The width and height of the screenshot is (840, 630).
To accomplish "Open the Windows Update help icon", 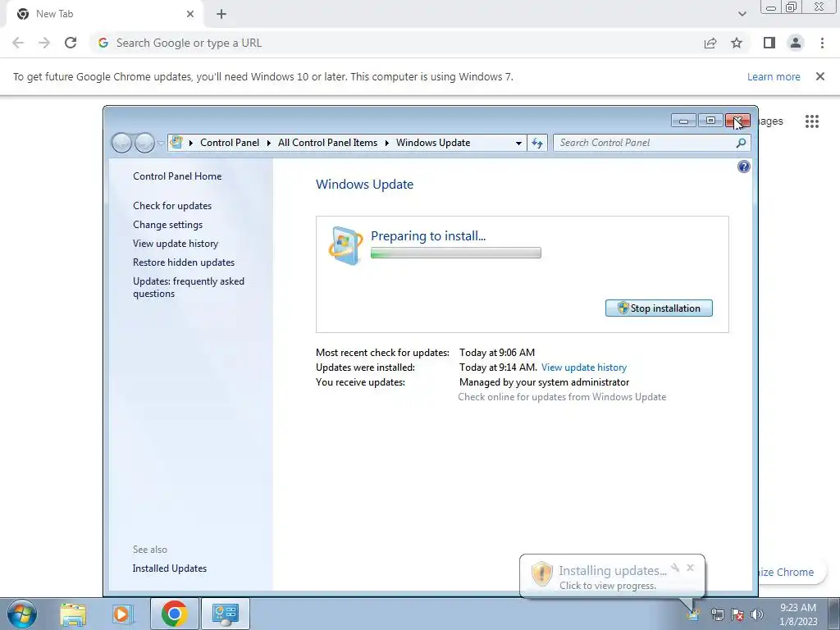I will pyautogui.click(x=743, y=167).
